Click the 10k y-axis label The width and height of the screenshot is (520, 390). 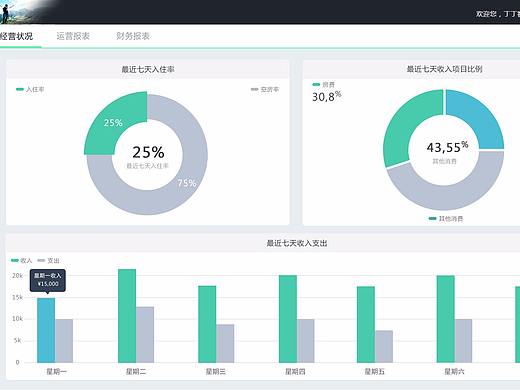[x=17, y=319]
